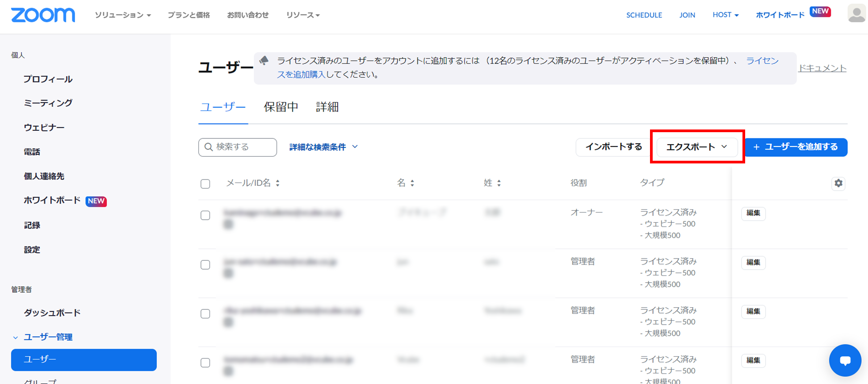Expand 詳細な検索条件 options
Viewport: 868px width, 384px height.
tap(323, 147)
